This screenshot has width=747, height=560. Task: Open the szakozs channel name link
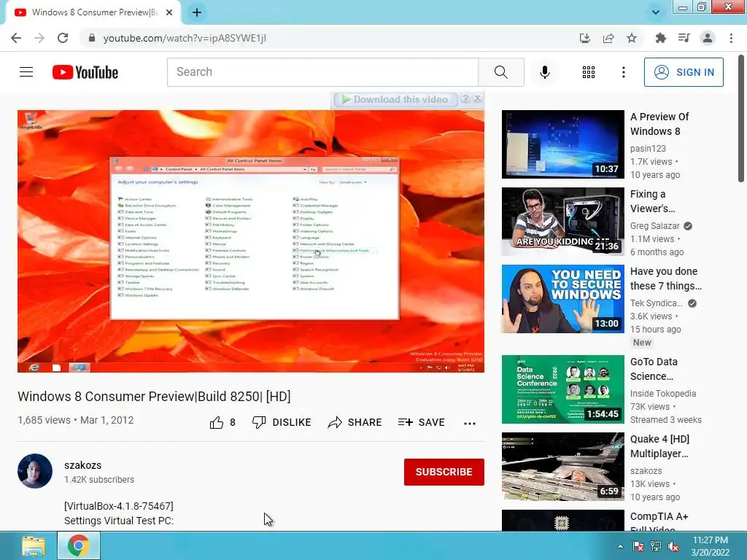pyautogui.click(x=83, y=465)
